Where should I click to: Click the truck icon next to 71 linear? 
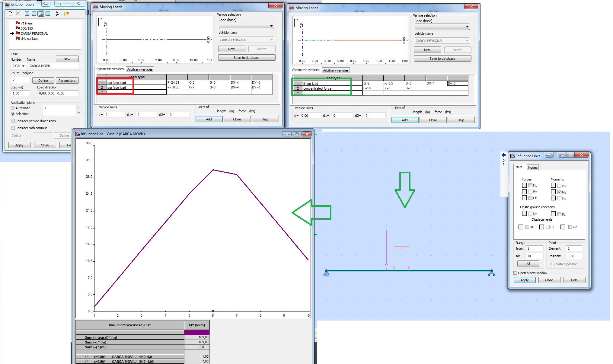tap(18, 23)
